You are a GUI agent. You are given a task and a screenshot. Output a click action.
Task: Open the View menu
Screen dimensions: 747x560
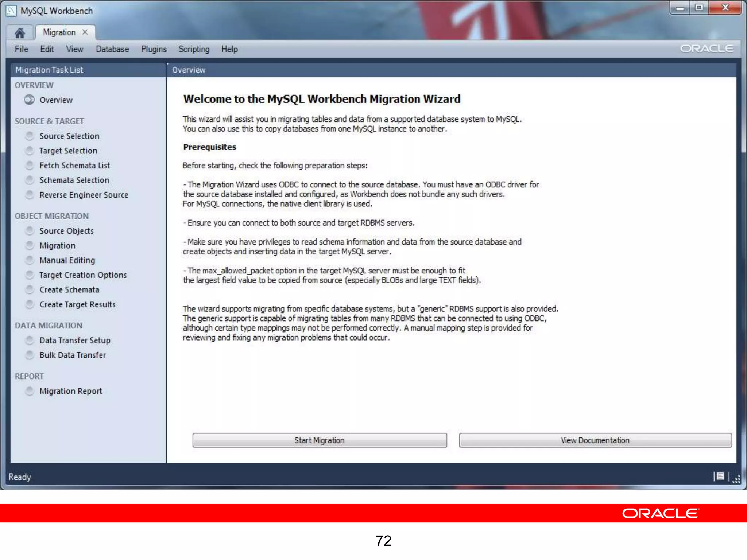coord(75,49)
